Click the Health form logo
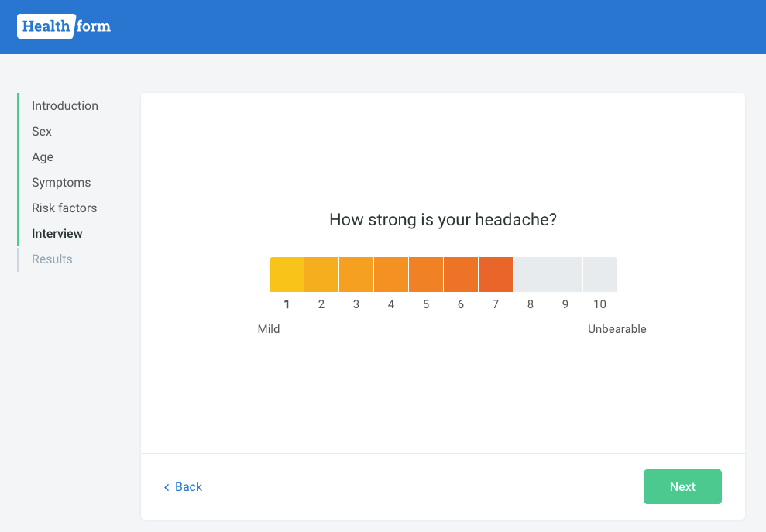The image size is (766, 532). [x=64, y=26]
